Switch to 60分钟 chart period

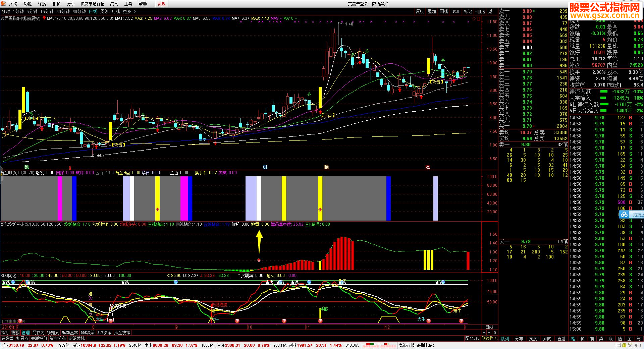pyautogui.click(x=79, y=11)
